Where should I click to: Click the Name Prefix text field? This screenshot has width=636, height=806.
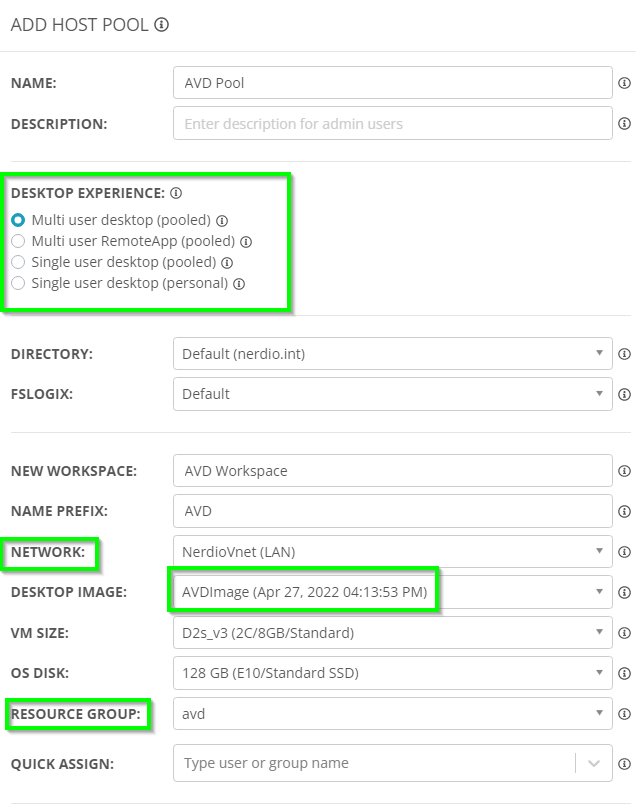pos(393,511)
